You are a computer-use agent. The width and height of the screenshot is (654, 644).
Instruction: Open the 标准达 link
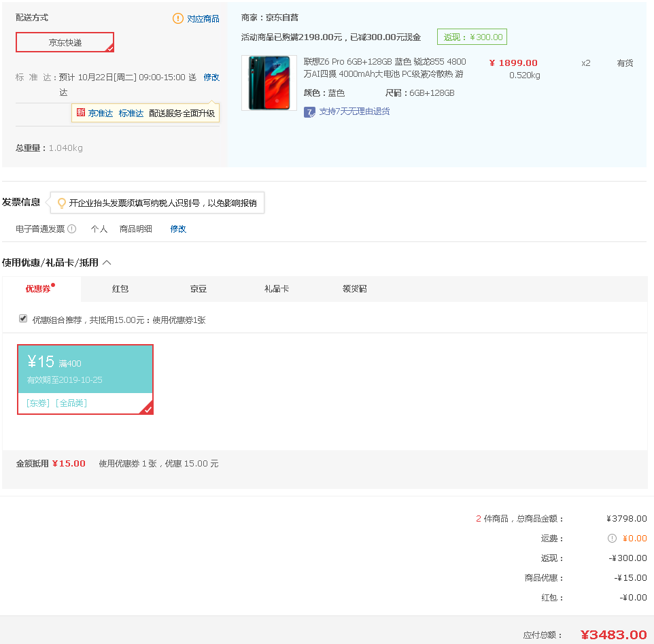(131, 113)
